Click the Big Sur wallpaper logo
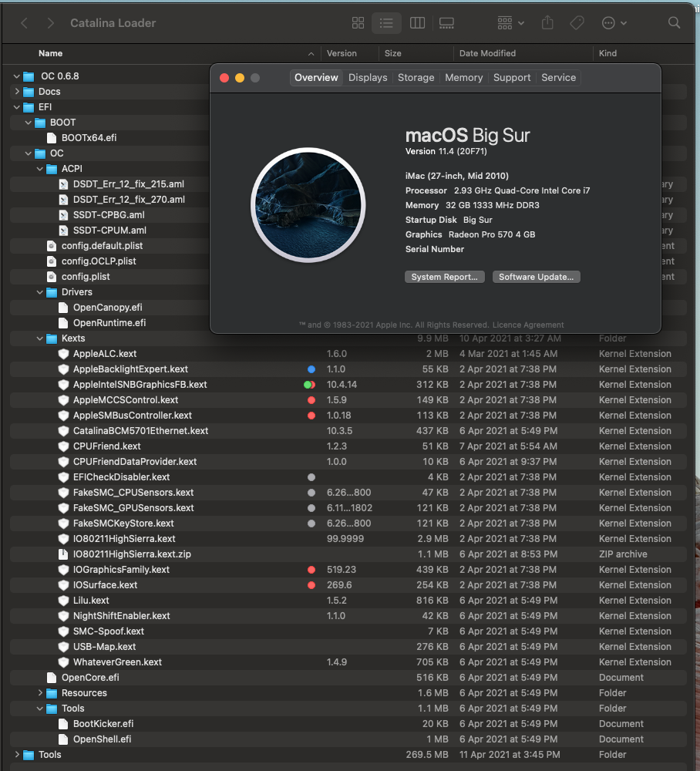Screen dimensions: 700x771 pyautogui.click(x=308, y=205)
